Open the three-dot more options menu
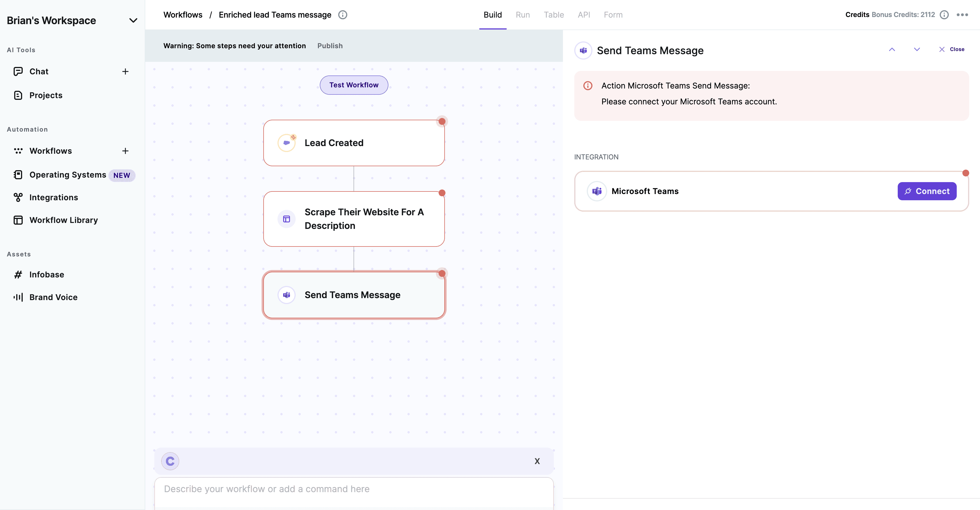Viewport: 980px width, 510px height. [962, 15]
